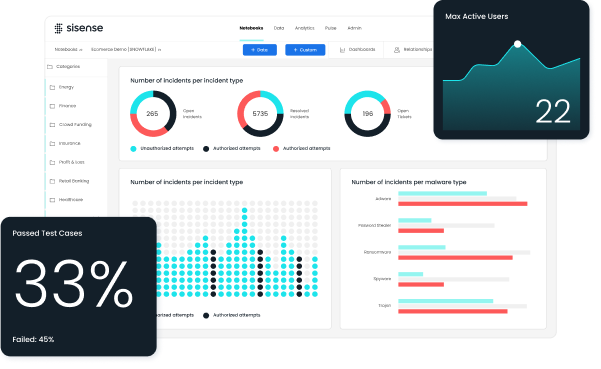Toggle the Authorized attempts black legend dot
This screenshot has height=369, width=601.
[206, 149]
